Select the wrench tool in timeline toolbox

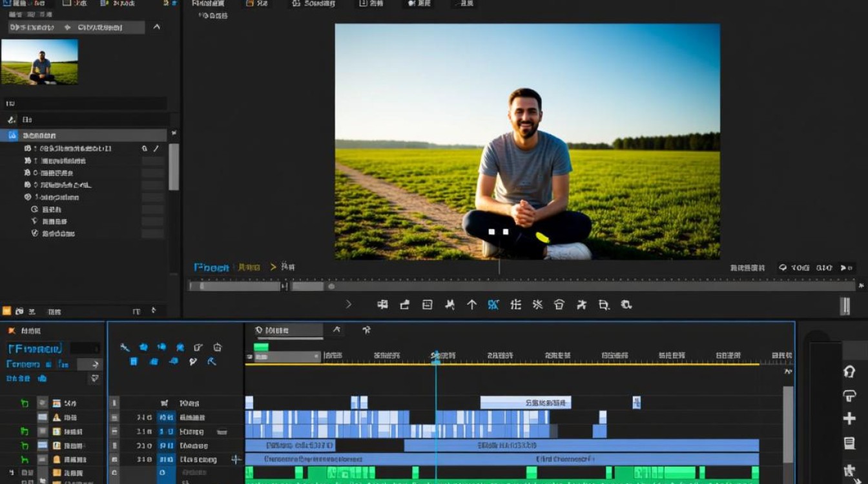tap(125, 347)
